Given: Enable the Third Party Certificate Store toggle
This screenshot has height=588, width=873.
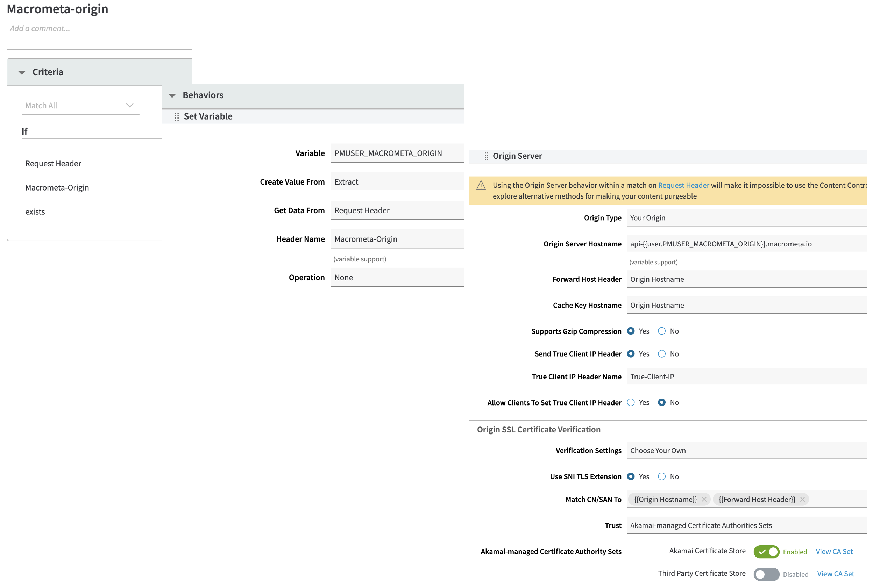Looking at the screenshot, I should tap(766, 574).
